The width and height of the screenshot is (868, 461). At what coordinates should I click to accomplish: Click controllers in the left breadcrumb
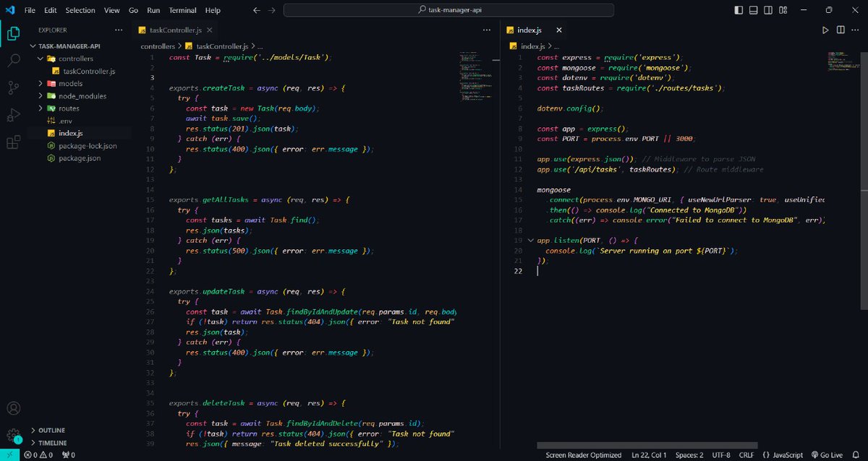pyautogui.click(x=158, y=46)
